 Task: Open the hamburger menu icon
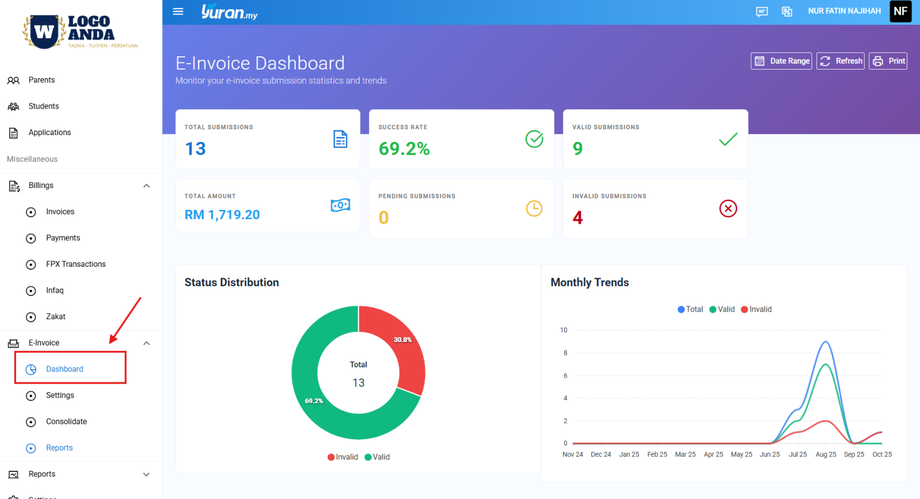178,11
